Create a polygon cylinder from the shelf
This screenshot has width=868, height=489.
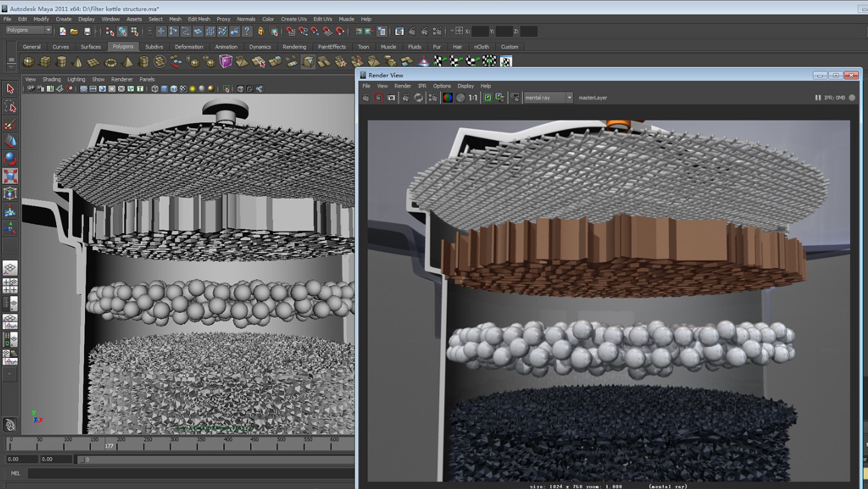click(62, 62)
